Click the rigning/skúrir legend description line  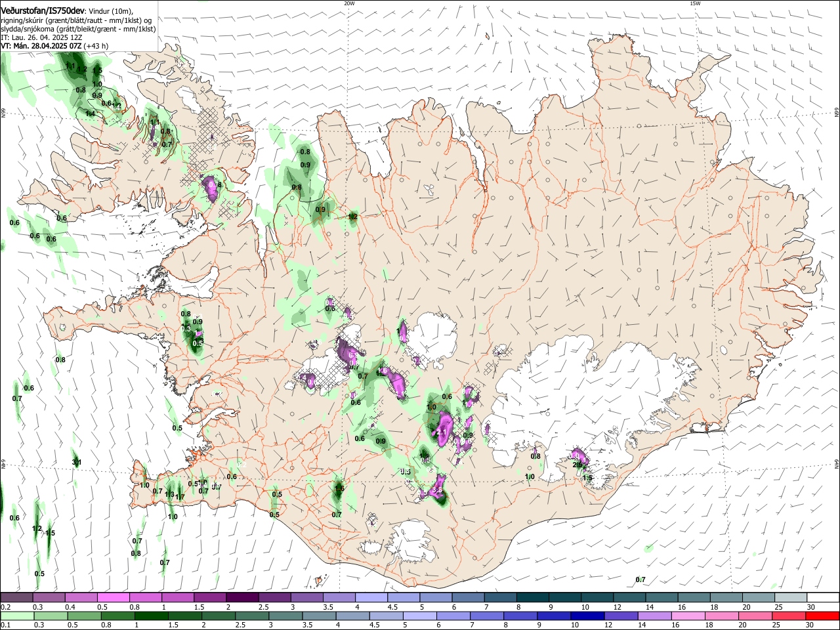(76, 20)
